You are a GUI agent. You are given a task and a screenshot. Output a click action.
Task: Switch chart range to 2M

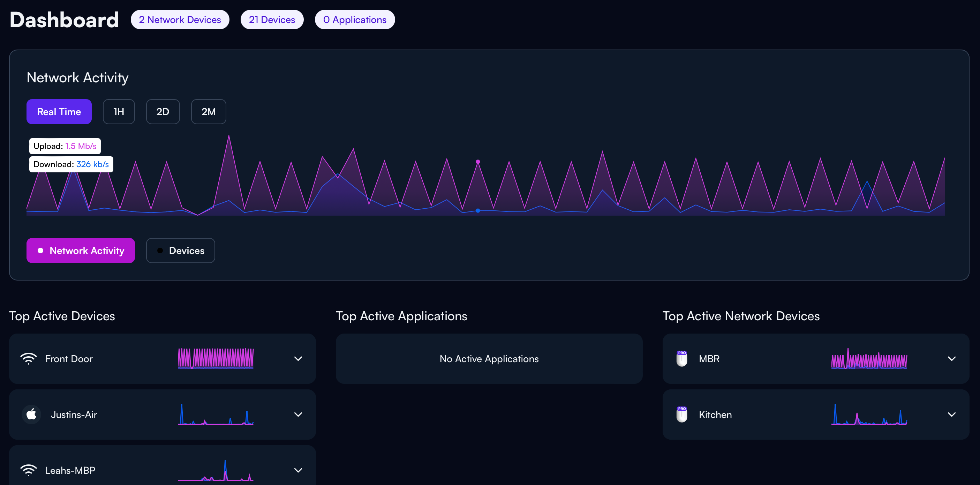click(209, 112)
